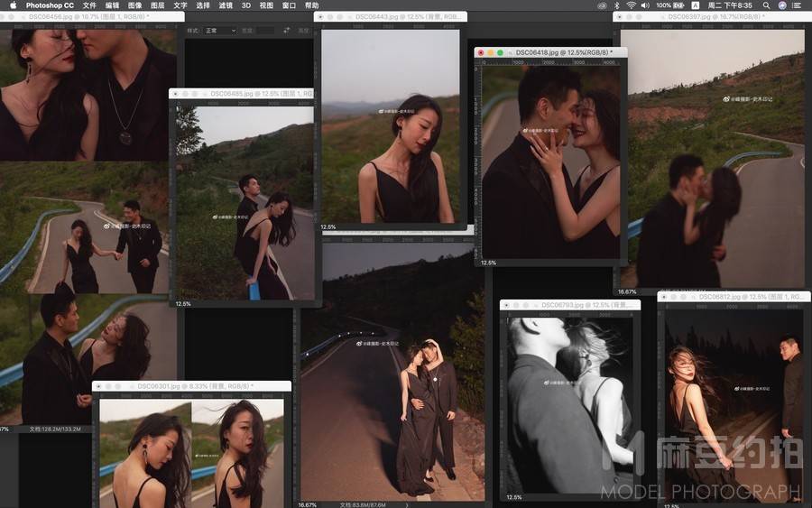Image resolution: width=812 pixels, height=508 pixels.
Task: Click the swap width and height icon
Action: pyautogui.click(x=286, y=31)
